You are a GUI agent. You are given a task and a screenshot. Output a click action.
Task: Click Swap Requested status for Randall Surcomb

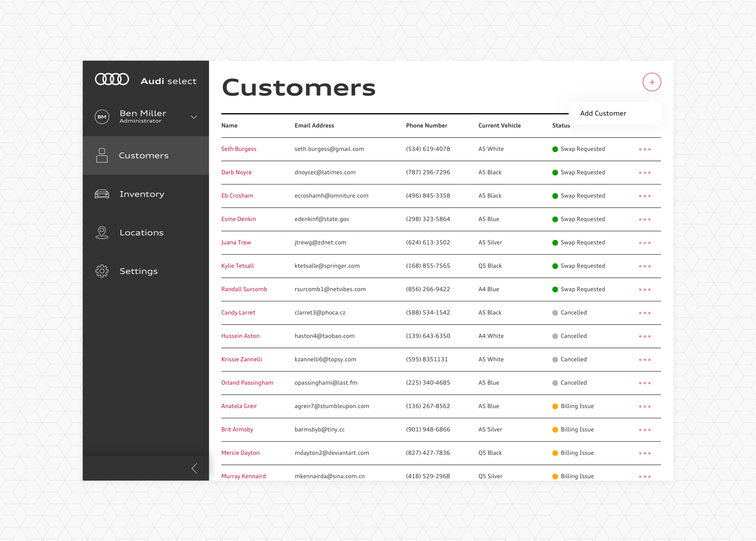tap(578, 289)
